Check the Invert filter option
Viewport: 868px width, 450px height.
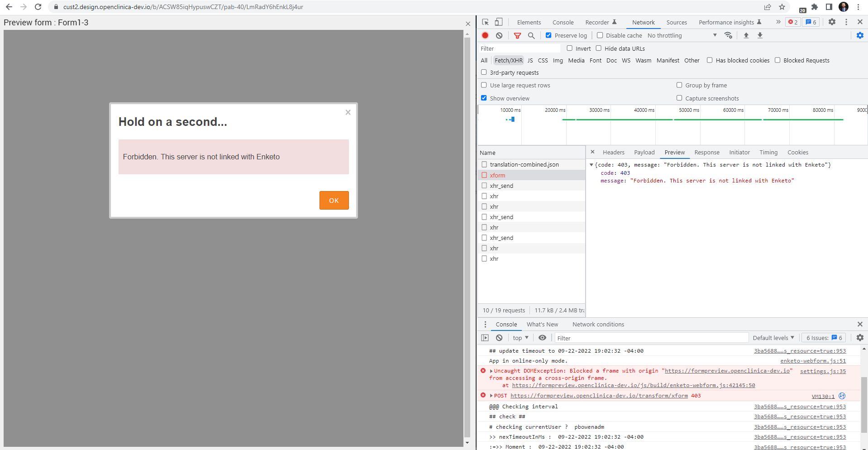pos(569,48)
